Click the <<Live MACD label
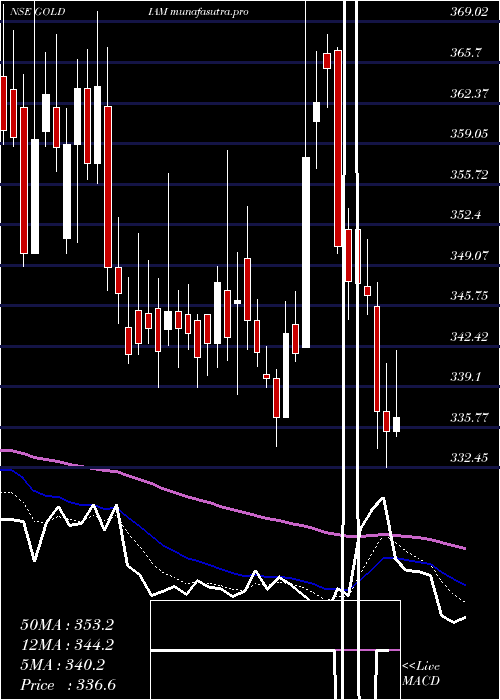500x700 pixels. [421, 674]
